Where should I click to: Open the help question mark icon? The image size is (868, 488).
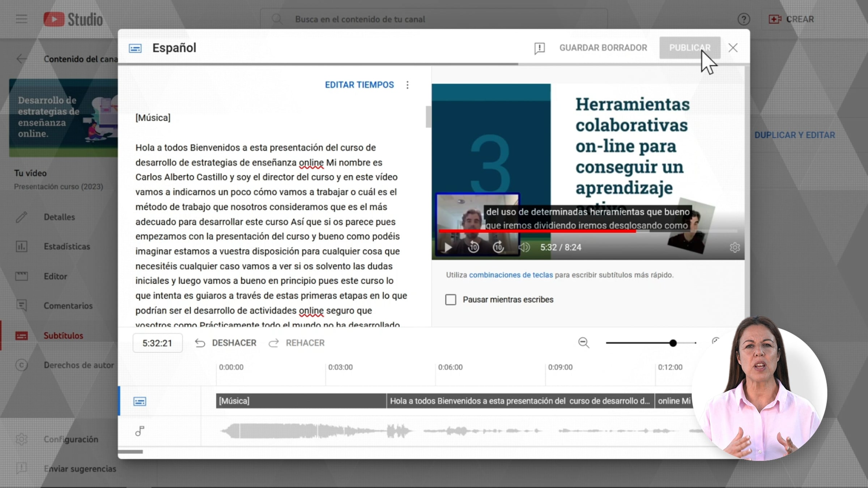click(x=744, y=19)
